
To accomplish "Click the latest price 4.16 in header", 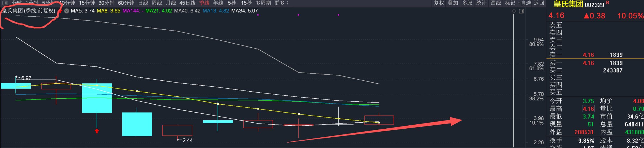I will [x=556, y=16].
